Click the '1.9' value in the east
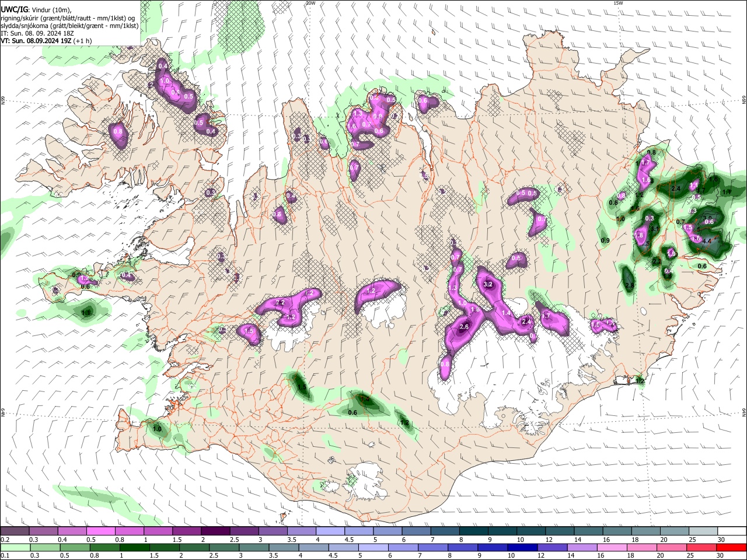Viewport: 747px width, 560px height. [x=672, y=254]
